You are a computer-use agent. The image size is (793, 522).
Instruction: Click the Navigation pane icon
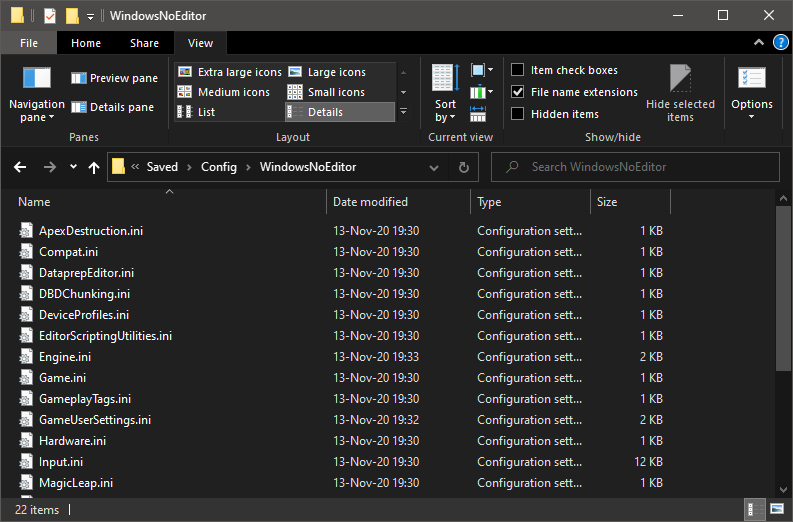(x=36, y=78)
